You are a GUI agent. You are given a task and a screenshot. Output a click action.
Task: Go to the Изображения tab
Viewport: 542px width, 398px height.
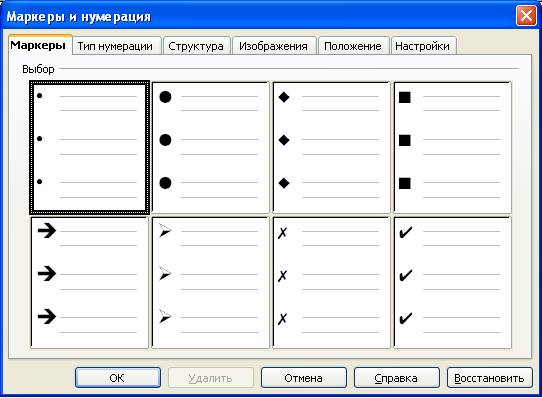coord(274,46)
